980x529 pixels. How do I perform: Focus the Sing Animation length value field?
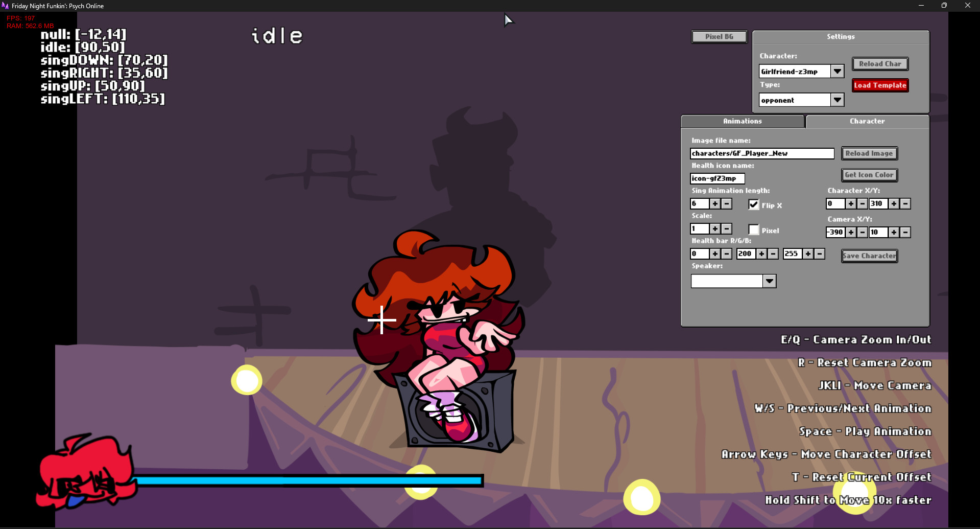[700, 203]
